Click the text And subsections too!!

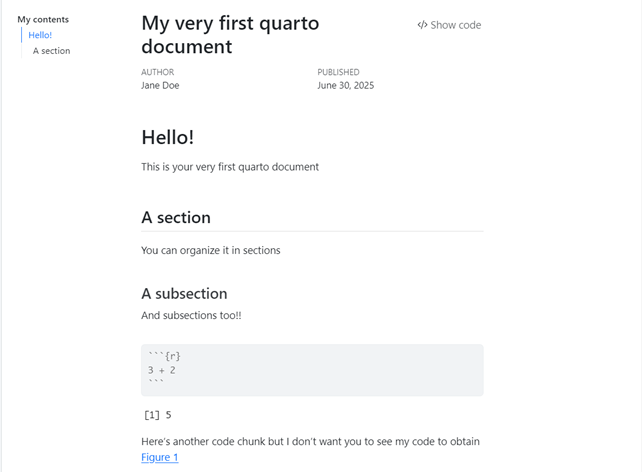click(191, 315)
